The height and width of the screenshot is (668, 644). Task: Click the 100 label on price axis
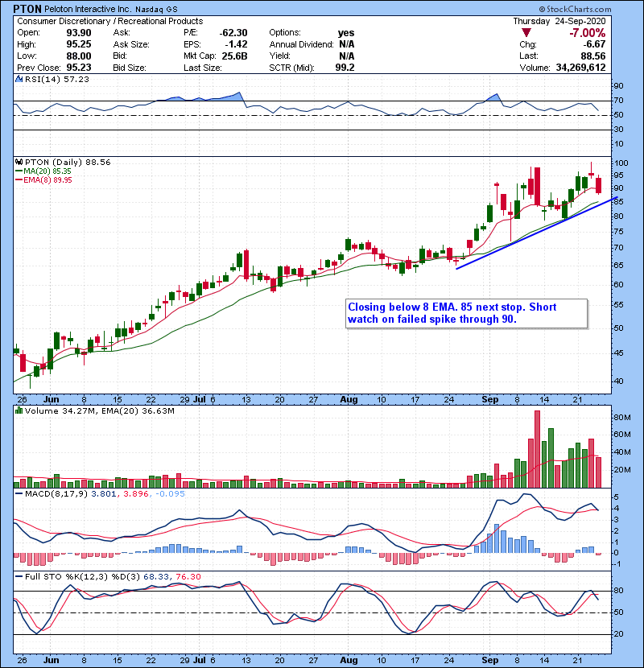(x=621, y=163)
